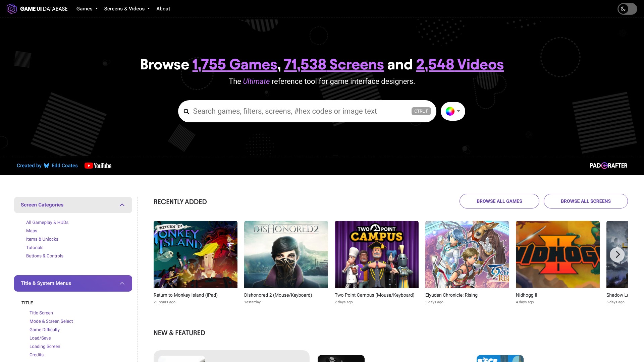644x362 pixels.
Task: Open the Dishonored 2 cover thumbnail
Action: click(x=286, y=254)
